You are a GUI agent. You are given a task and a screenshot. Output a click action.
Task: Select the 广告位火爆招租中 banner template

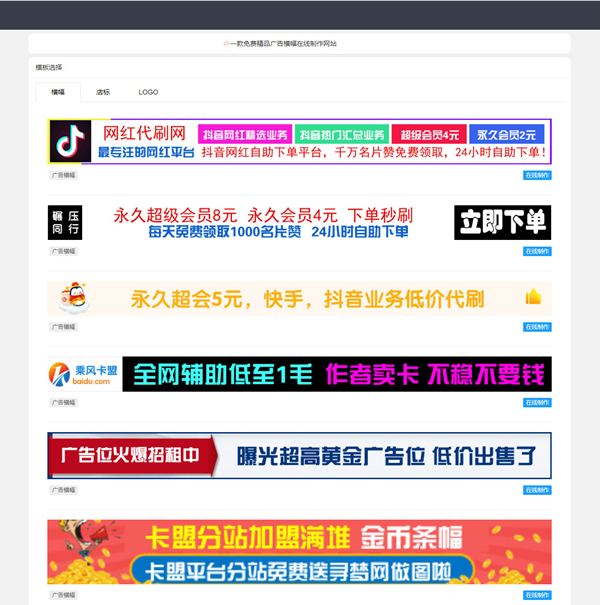[x=299, y=456]
